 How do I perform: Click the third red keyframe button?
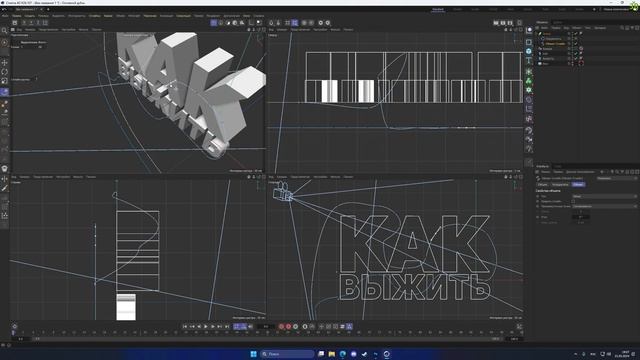[x=296, y=327]
